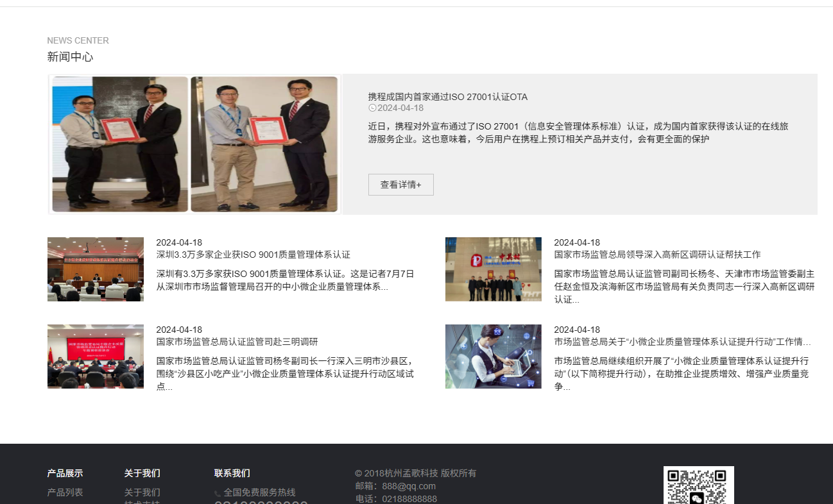Click the clock icon beside the featured date
Viewport: 833px width, 504px height.
pyautogui.click(x=372, y=108)
